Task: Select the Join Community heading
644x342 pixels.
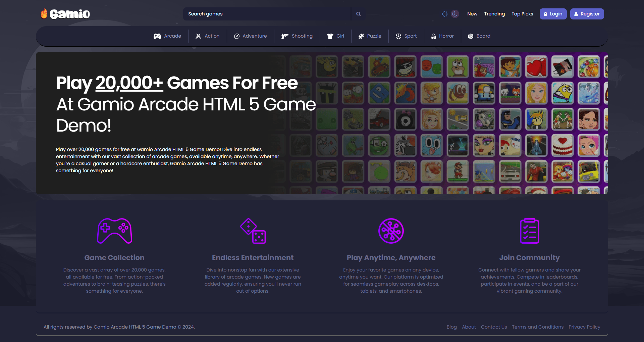Action: 529,258
